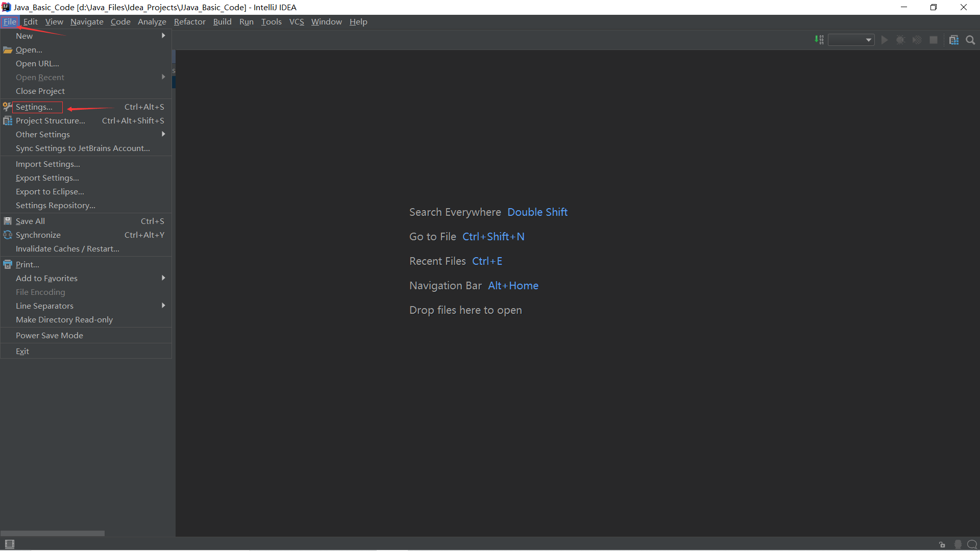Click the Run play icon in toolbar
The width and height of the screenshot is (980, 551).
pyautogui.click(x=885, y=40)
